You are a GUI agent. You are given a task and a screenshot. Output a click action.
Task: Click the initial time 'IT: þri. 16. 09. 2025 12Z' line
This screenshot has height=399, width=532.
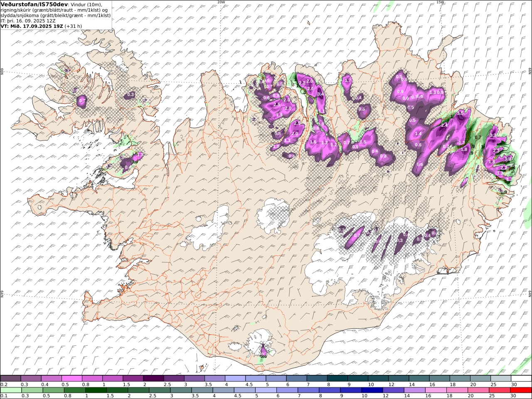28,20
